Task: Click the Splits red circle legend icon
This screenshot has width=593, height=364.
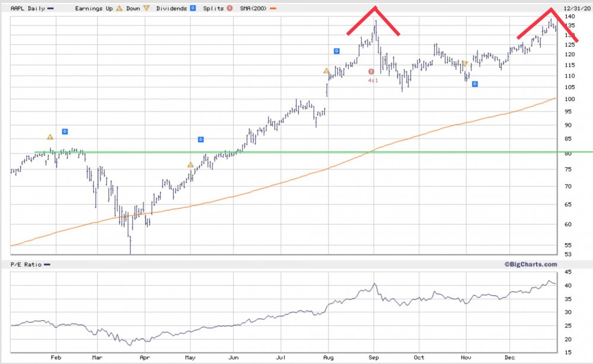Action: (229, 8)
